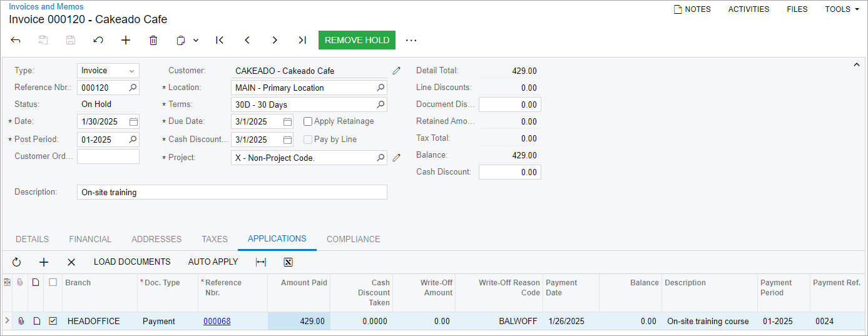Click the row's Notes icon
Viewport: 868px width, 336px height.
tap(36, 321)
